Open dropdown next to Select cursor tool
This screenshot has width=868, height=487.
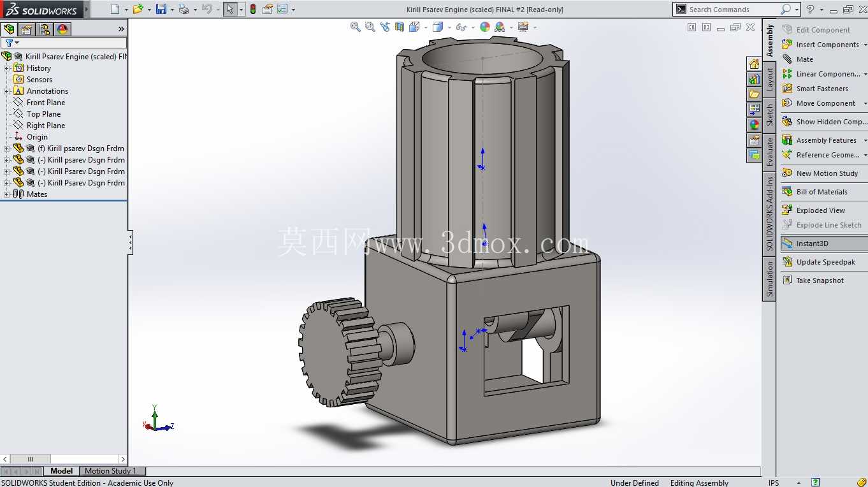242,10
